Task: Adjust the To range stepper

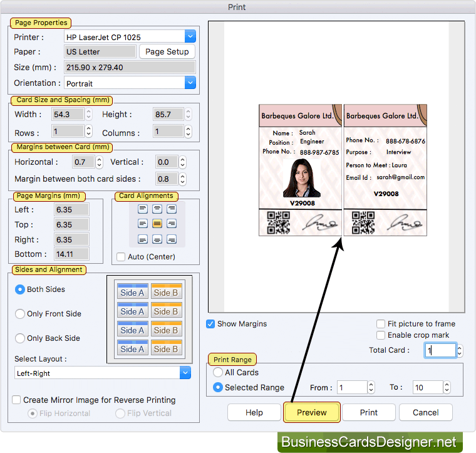Action: [x=447, y=387]
